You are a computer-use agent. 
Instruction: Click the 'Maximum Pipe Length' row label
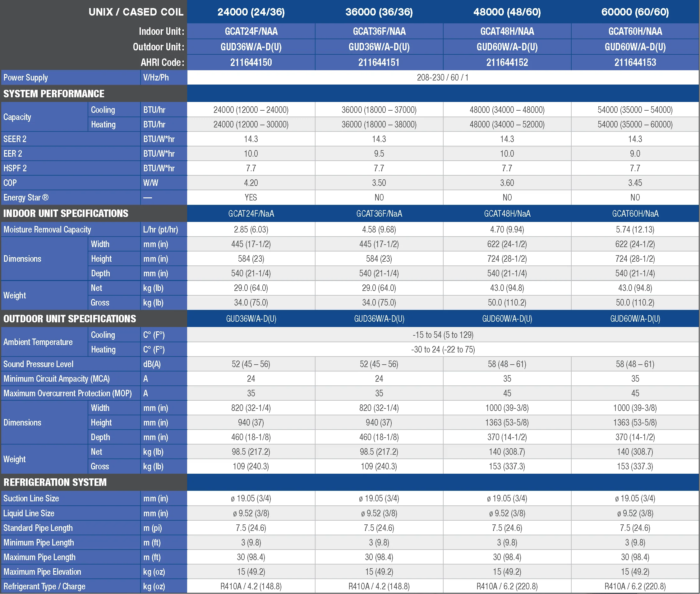pos(39,557)
